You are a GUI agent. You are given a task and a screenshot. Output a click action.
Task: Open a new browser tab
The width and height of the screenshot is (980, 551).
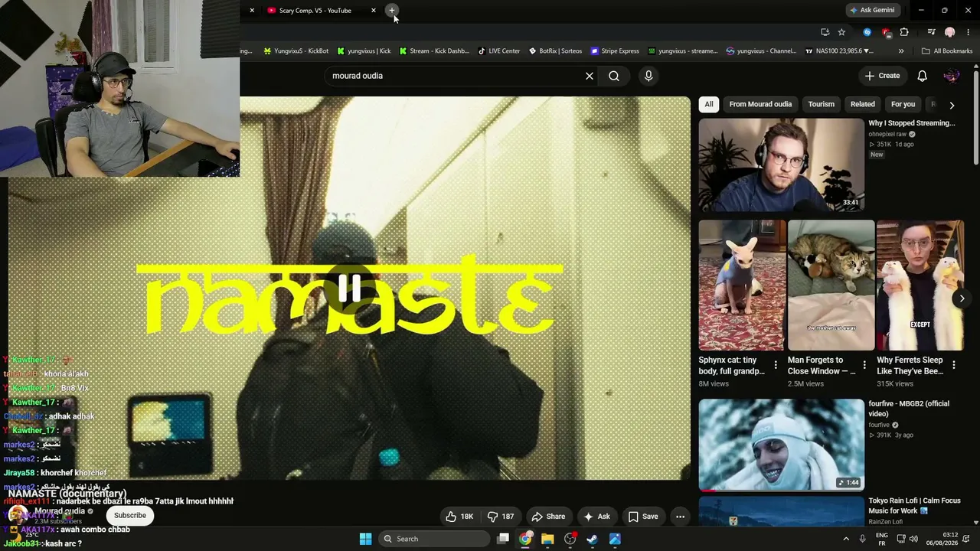point(391,11)
